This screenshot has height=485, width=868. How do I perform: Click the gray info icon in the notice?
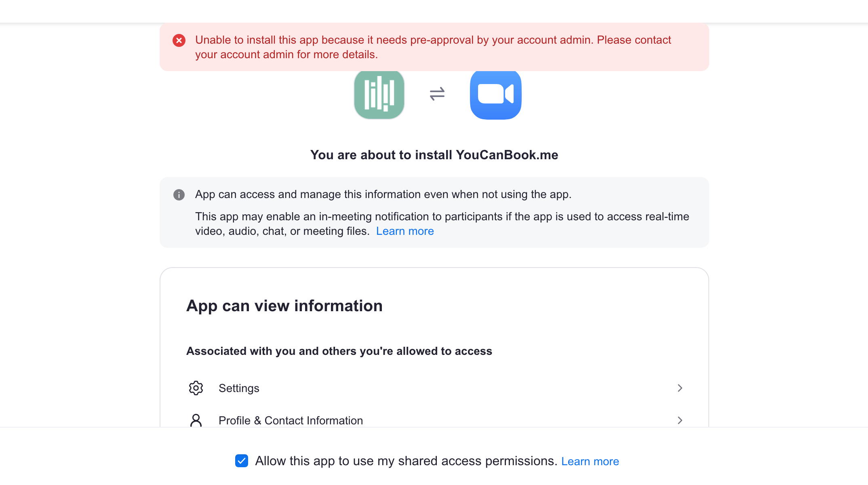tap(179, 195)
